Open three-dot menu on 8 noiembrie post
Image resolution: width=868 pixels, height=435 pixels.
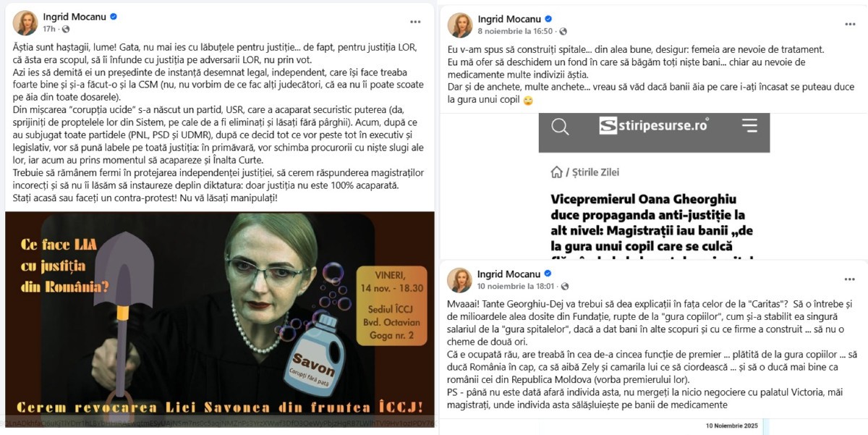pyautogui.click(x=850, y=24)
